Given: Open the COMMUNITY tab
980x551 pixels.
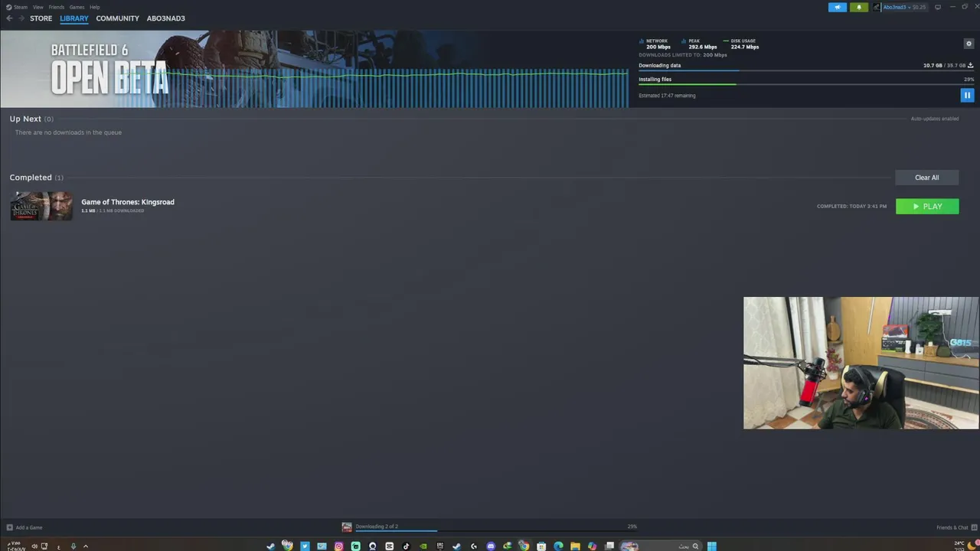Looking at the screenshot, I should tap(118, 18).
